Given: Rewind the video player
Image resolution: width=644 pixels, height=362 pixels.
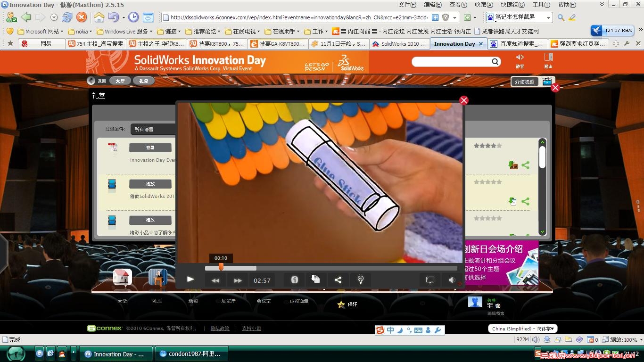Looking at the screenshot, I should click(215, 280).
